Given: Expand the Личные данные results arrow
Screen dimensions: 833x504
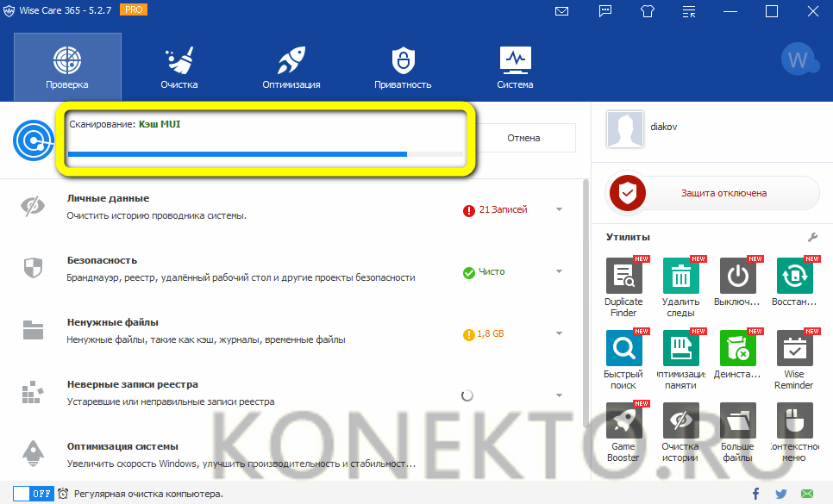Looking at the screenshot, I should 560,209.
